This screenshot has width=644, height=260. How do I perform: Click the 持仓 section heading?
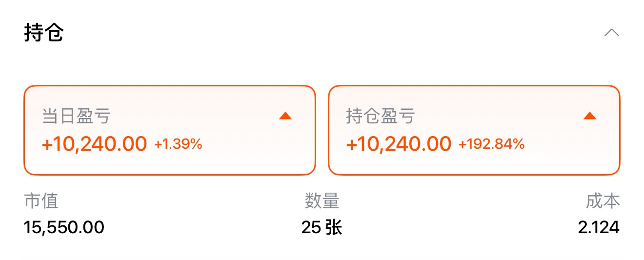coord(44,33)
